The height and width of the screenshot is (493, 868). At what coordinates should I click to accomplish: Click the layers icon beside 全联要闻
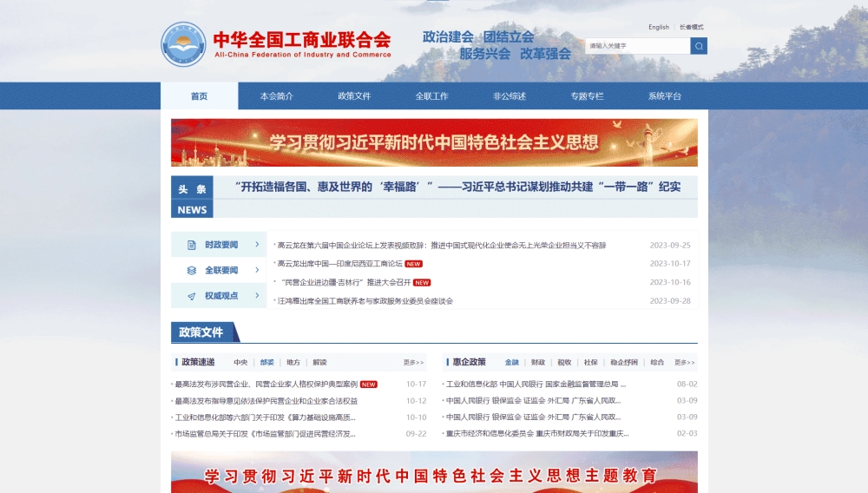click(x=192, y=271)
